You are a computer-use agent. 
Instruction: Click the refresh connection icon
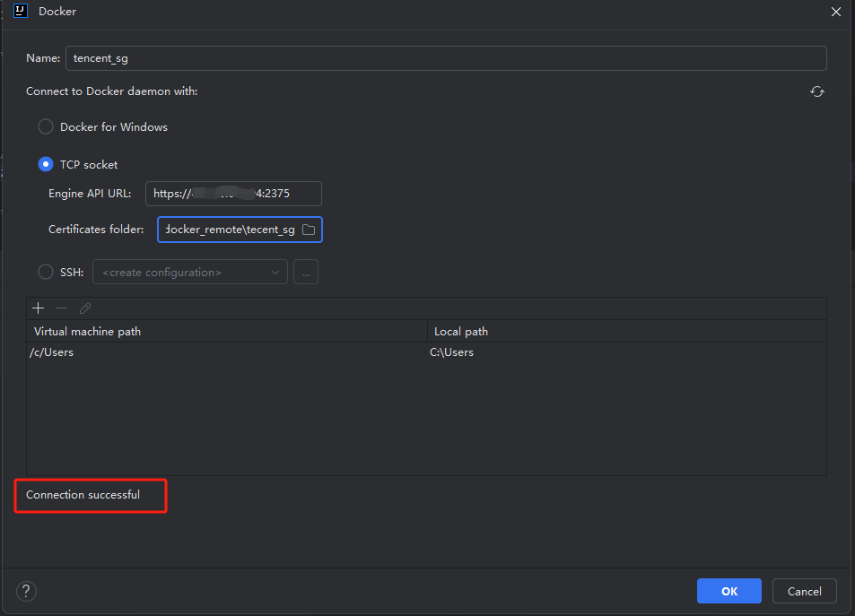(816, 91)
